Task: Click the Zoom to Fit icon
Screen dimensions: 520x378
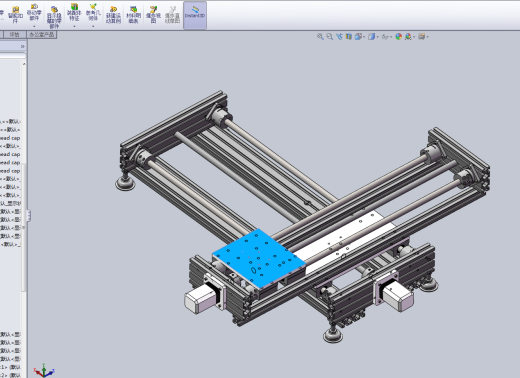Action: (320, 37)
